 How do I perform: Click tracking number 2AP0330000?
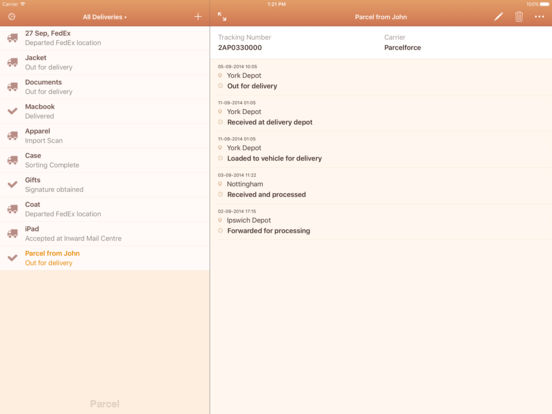[x=240, y=48]
